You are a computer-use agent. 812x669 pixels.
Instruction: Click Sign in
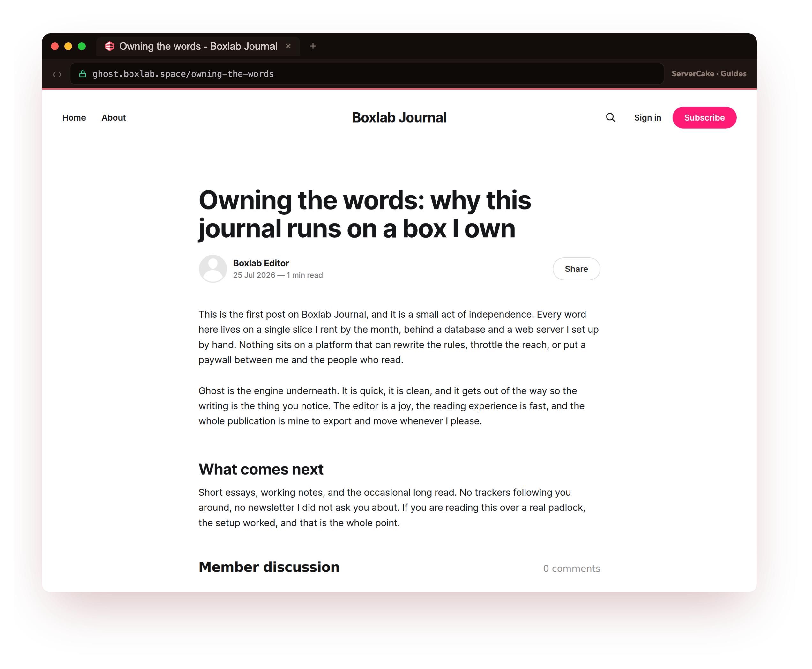(x=647, y=117)
